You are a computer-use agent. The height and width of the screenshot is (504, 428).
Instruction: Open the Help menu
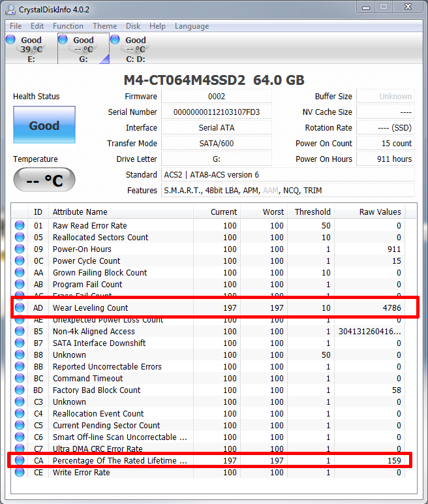click(157, 26)
